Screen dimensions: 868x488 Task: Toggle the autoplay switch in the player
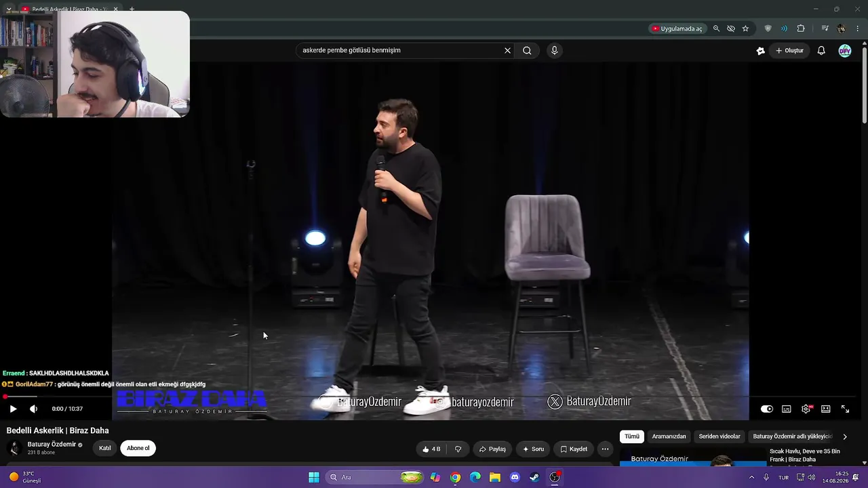pos(767,409)
